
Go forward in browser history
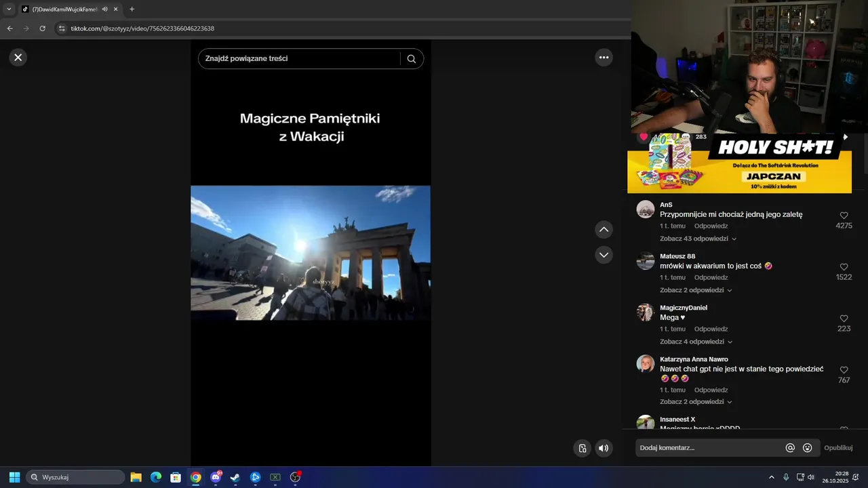26,28
